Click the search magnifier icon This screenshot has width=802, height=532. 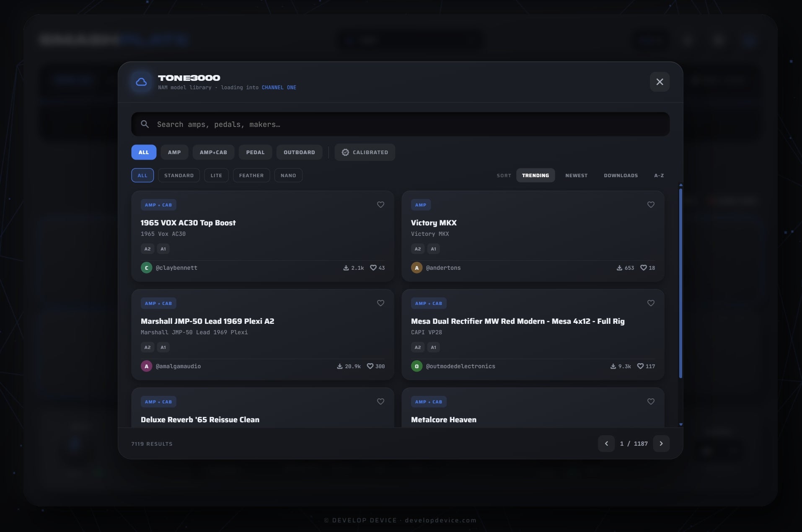(x=145, y=124)
